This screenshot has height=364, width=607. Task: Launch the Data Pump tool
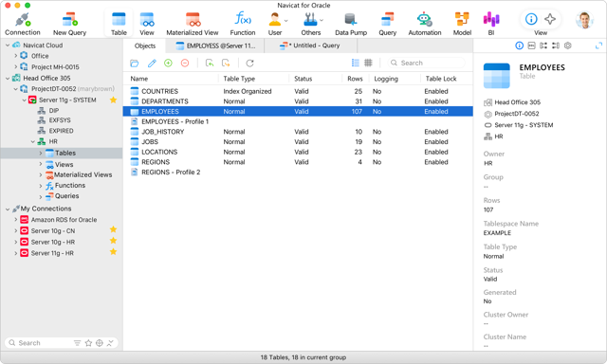tap(351, 24)
